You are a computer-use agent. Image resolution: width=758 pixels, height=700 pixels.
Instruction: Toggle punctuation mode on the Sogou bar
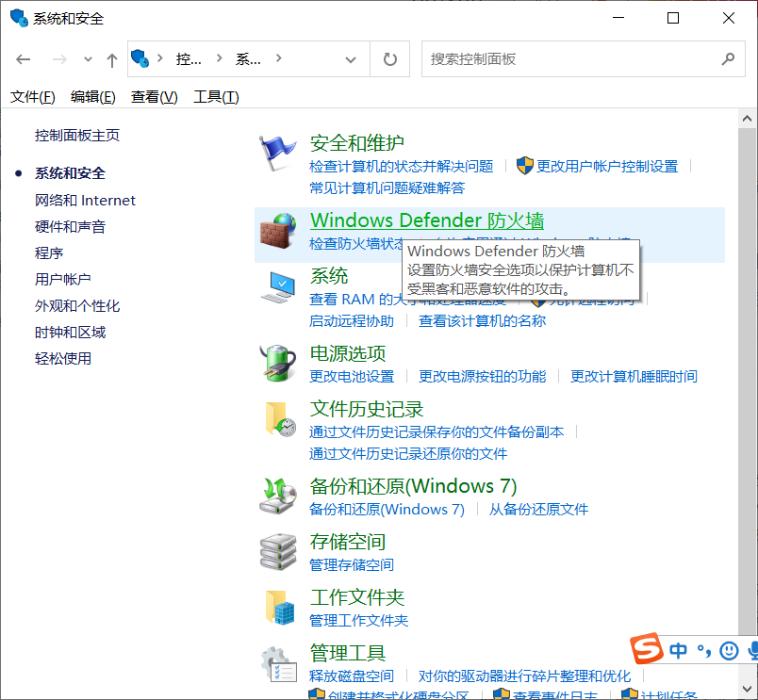pyautogui.click(x=702, y=650)
